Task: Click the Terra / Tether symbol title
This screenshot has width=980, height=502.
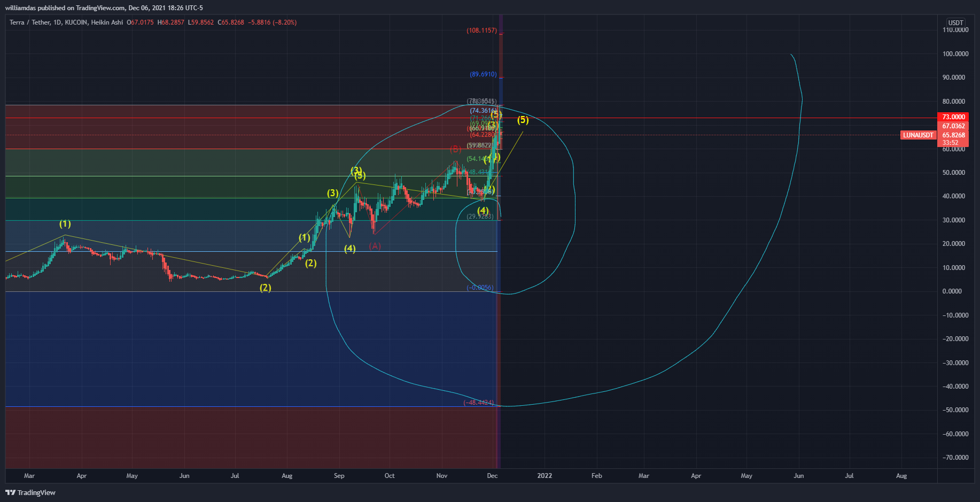Action: coord(30,22)
